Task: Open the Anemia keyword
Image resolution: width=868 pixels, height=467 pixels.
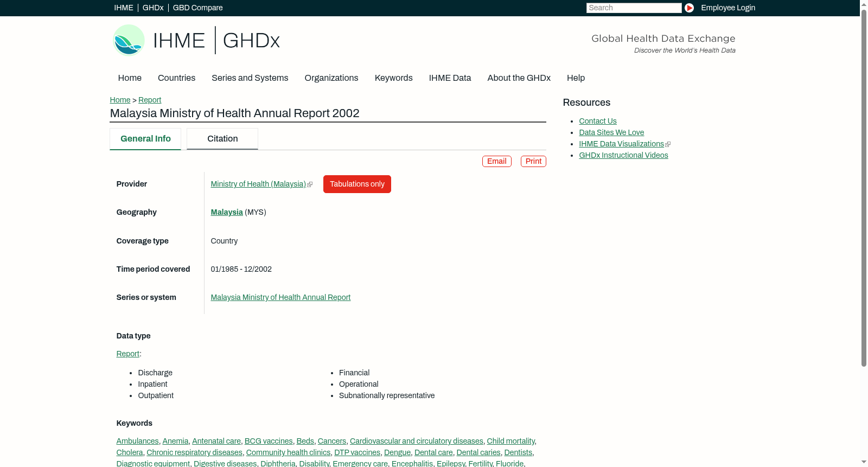Action: click(176, 441)
